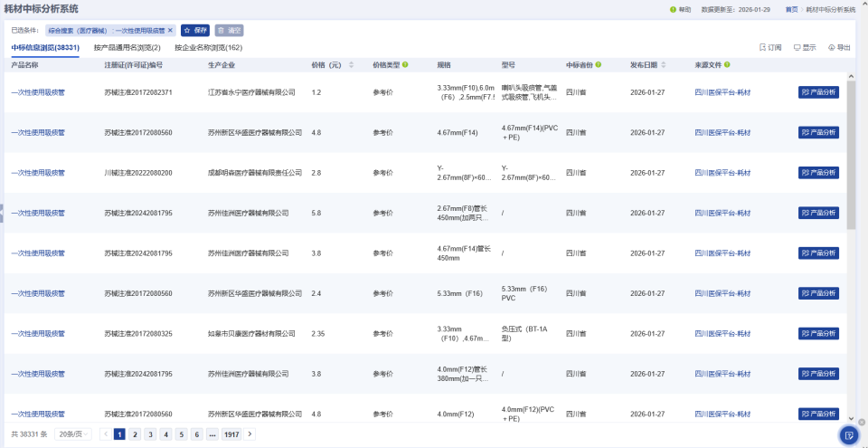This screenshot has width=868, height=448.
Task: Open 产品分析 for price 5.8 row
Action: (818, 213)
